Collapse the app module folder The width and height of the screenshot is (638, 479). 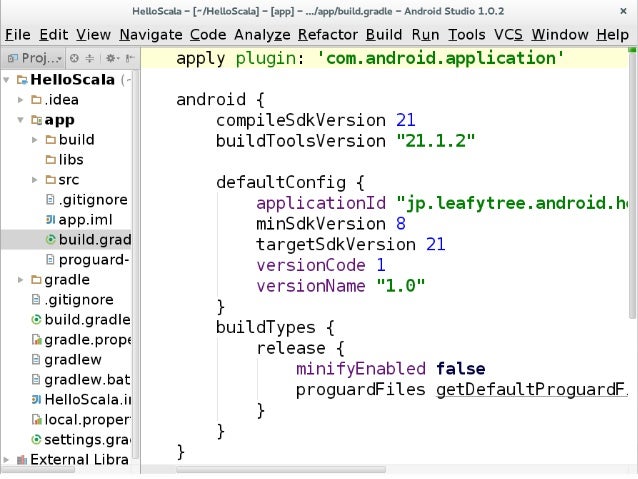coord(20,120)
